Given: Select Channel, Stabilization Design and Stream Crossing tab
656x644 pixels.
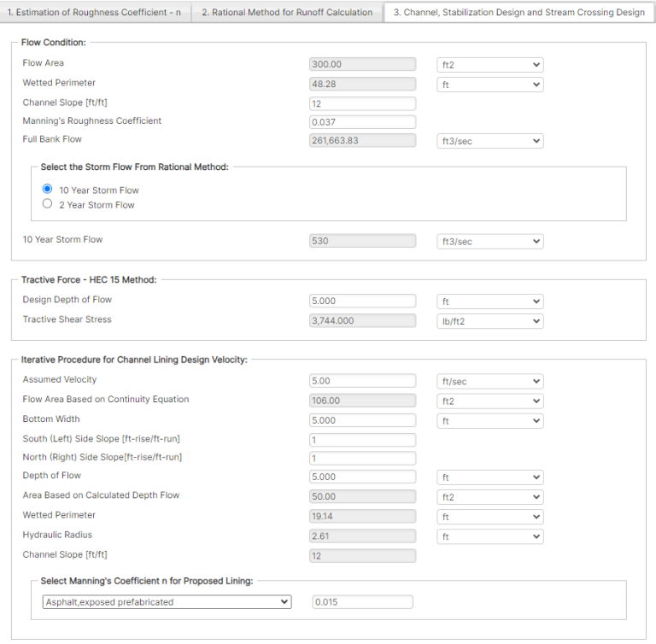Looking at the screenshot, I should [x=518, y=12].
